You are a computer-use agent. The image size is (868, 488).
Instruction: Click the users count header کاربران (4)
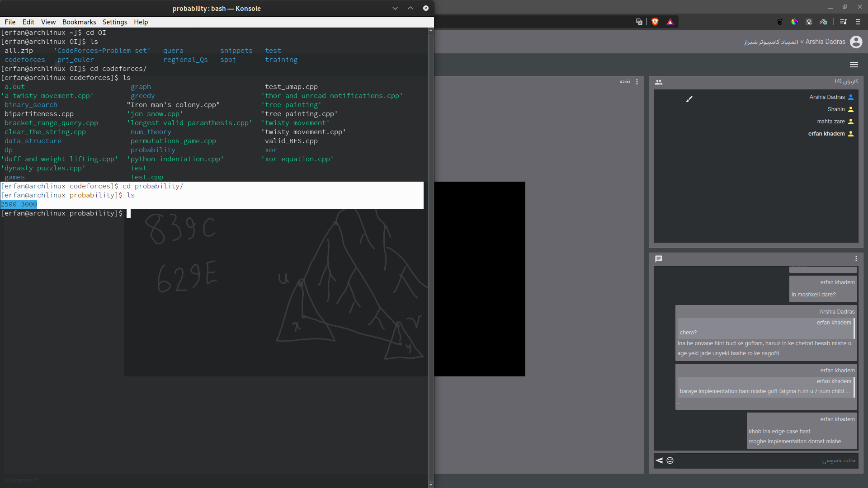pyautogui.click(x=846, y=81)
